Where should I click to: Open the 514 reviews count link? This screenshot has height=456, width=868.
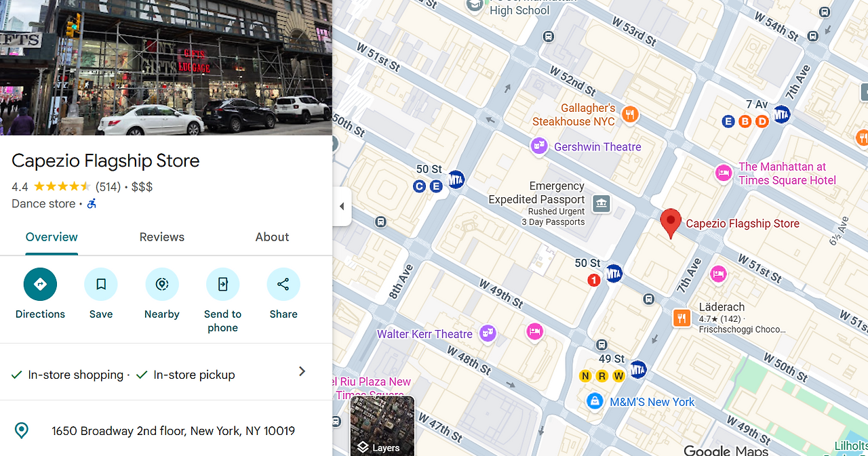click(x=108, y=186)
